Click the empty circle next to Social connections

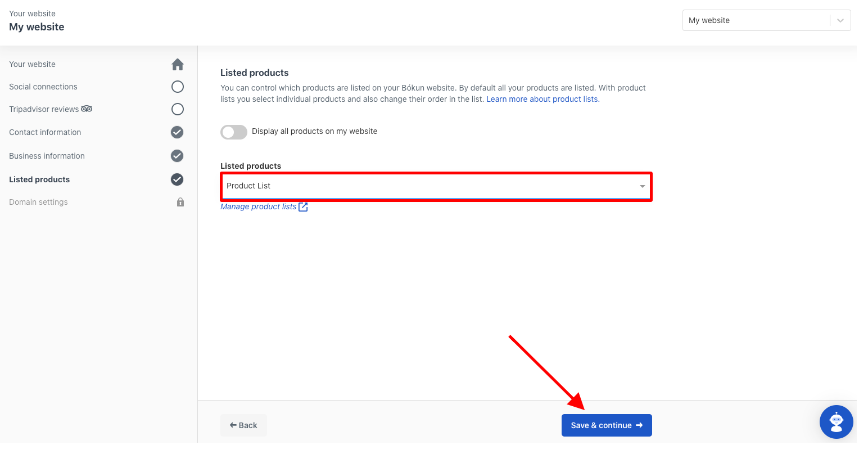(178, 87)
